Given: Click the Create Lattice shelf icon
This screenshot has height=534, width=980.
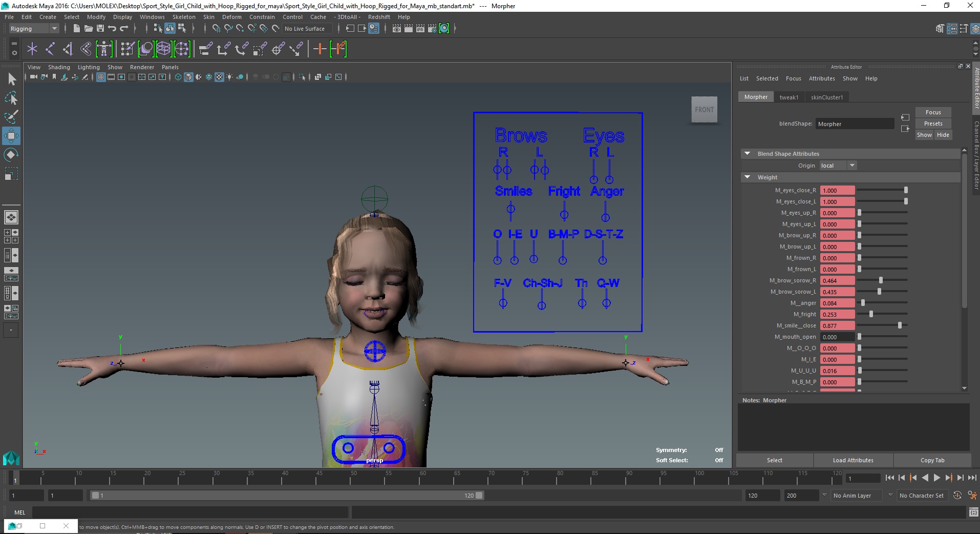Looking at the screenshot, I should [163, 49].
